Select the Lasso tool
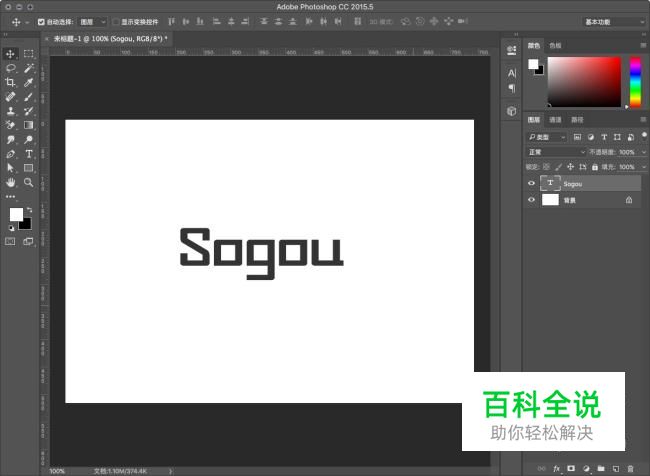The width and height of the screenshot is (650, 476). click(x=11, y=68)
